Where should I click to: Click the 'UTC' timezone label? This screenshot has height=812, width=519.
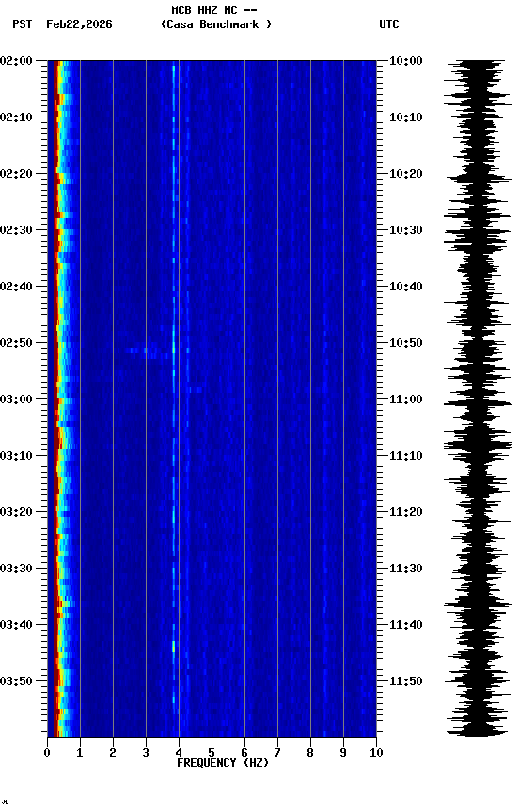pos(389,24)
